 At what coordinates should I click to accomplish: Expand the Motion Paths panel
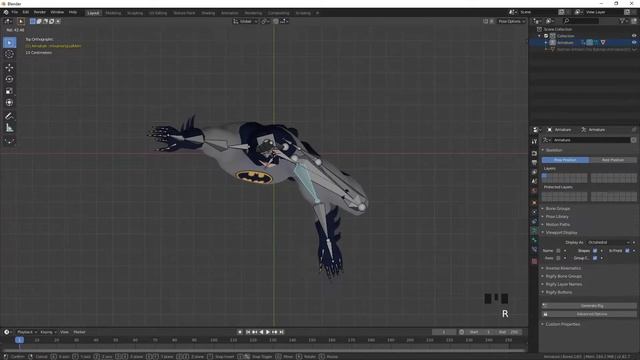click(x=558, y=224)
